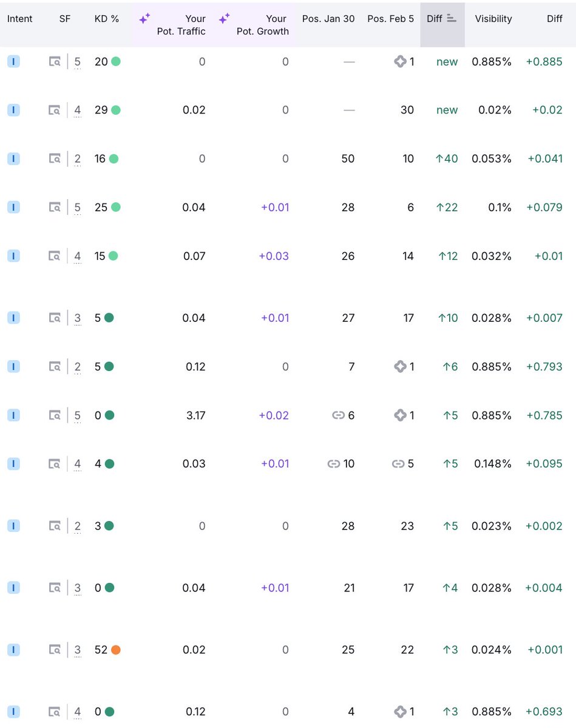This screenshot has width=576, height=728.
Task: Select the '0.053%' visibility value
Action: pos(492,159)
